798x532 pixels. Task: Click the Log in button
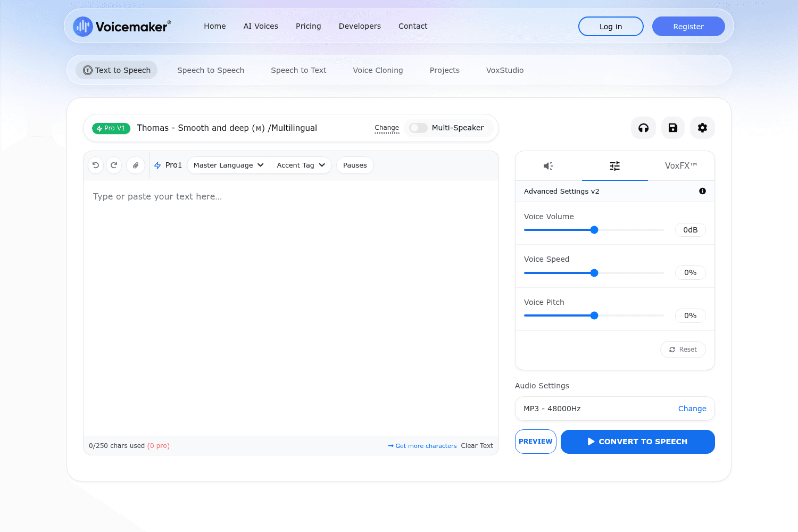pyautogui.click(x=611, y=27)
